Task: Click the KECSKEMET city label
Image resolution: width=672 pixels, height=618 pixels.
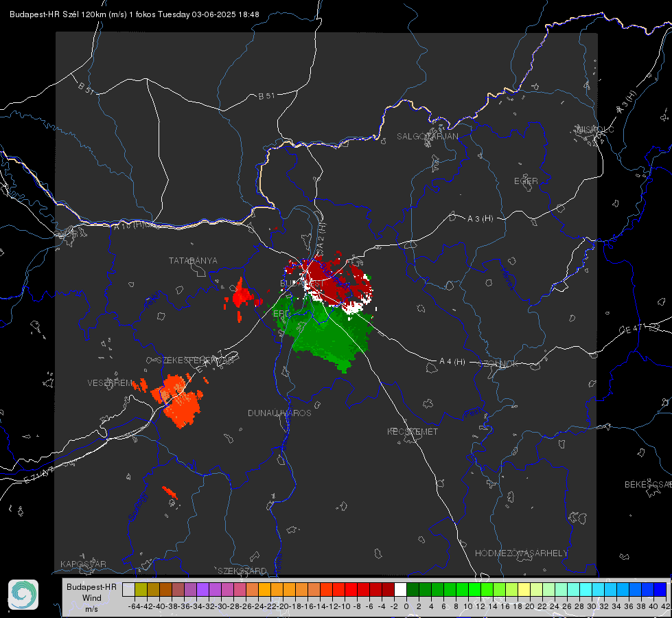Action: (x=413, y=431)
